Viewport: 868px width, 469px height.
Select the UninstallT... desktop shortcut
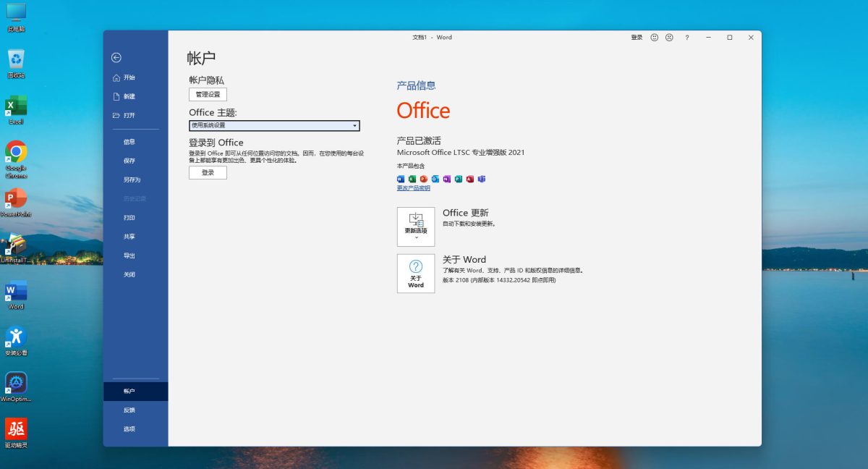(x=16, y=249)
